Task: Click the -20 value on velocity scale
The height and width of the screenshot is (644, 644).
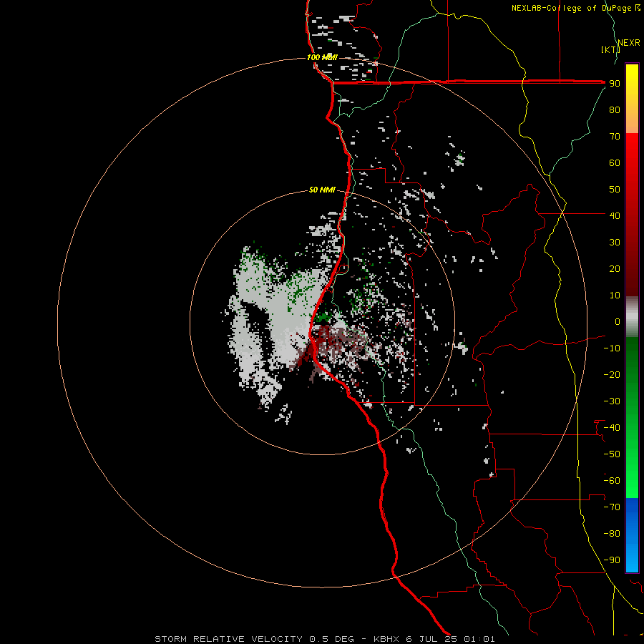Action: [612, 374]
